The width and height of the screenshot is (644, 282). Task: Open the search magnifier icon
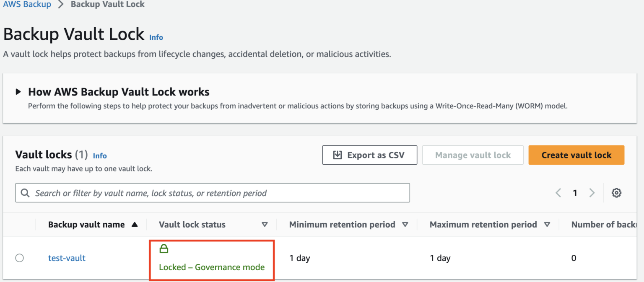point(25,193)
